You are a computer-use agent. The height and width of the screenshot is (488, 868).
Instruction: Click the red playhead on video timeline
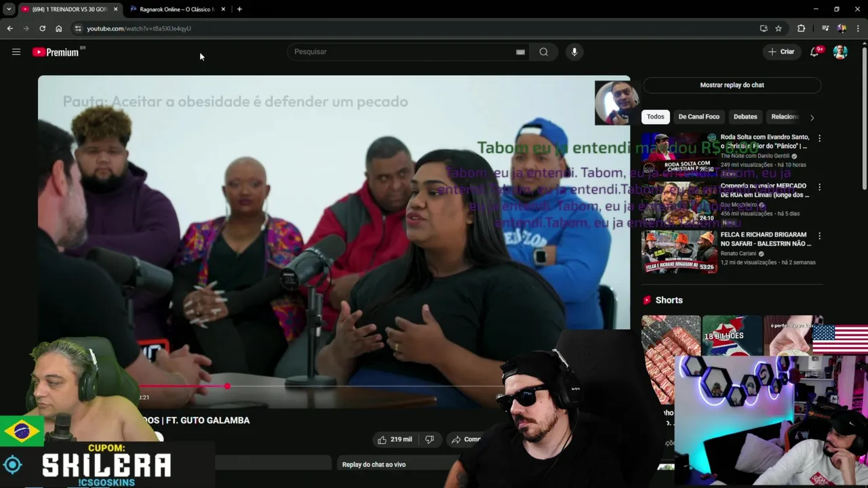(227, 386)
